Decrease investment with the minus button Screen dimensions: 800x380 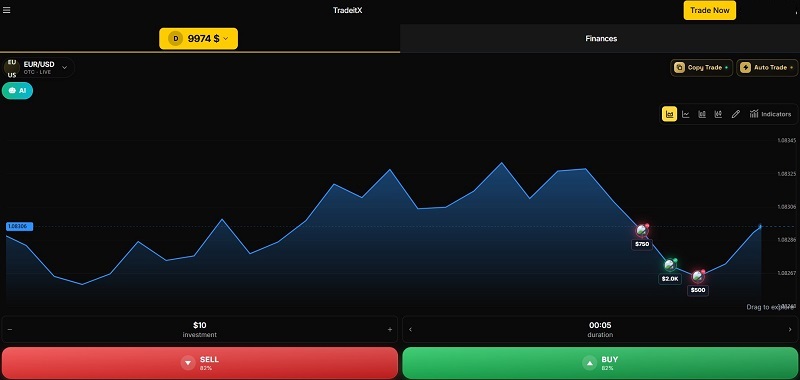(10, 330)
